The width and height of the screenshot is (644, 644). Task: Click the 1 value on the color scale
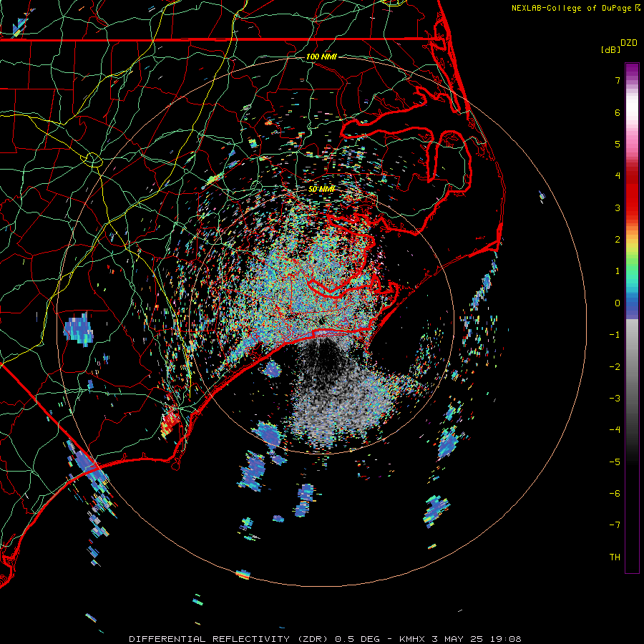pyautogui.click(x=618, y=271)
